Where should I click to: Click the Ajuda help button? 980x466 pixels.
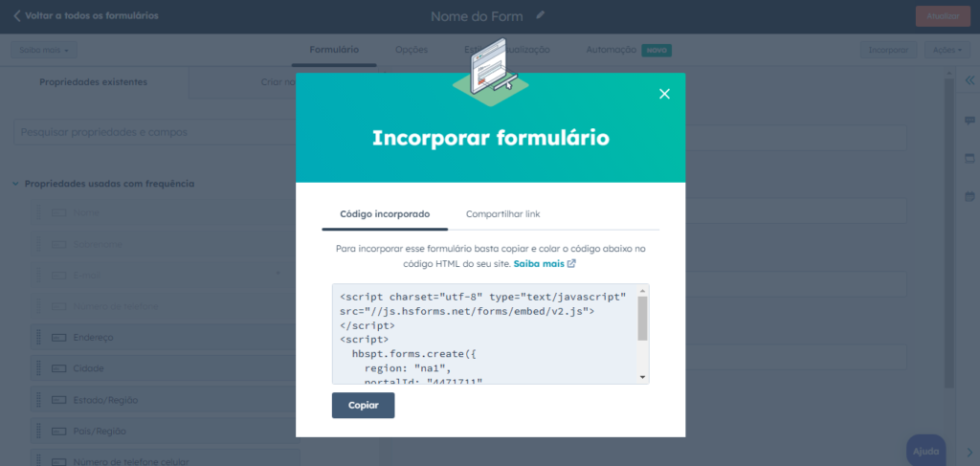click(925, 451)
